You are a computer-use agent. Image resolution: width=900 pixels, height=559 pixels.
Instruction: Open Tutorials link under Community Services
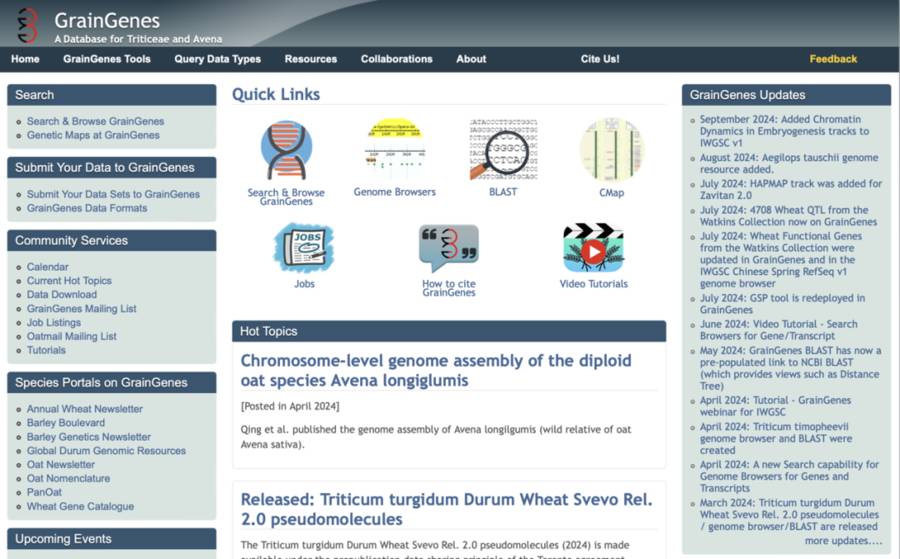[x=46, y=350]
